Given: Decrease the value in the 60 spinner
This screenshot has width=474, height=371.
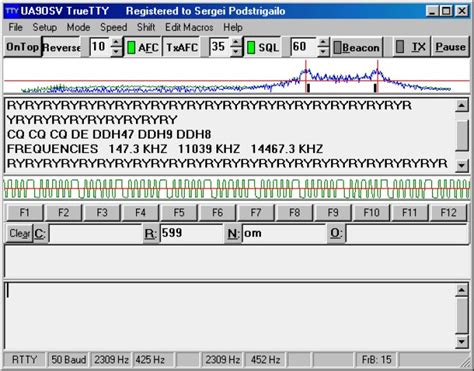Looking at the screenshot, I should [323, 51].
